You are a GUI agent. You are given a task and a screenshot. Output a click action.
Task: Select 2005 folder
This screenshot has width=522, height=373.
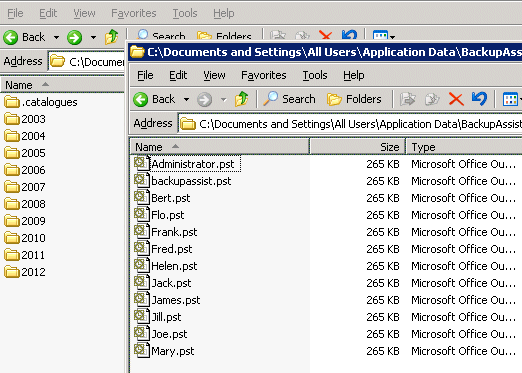click(x=25, y=153)
